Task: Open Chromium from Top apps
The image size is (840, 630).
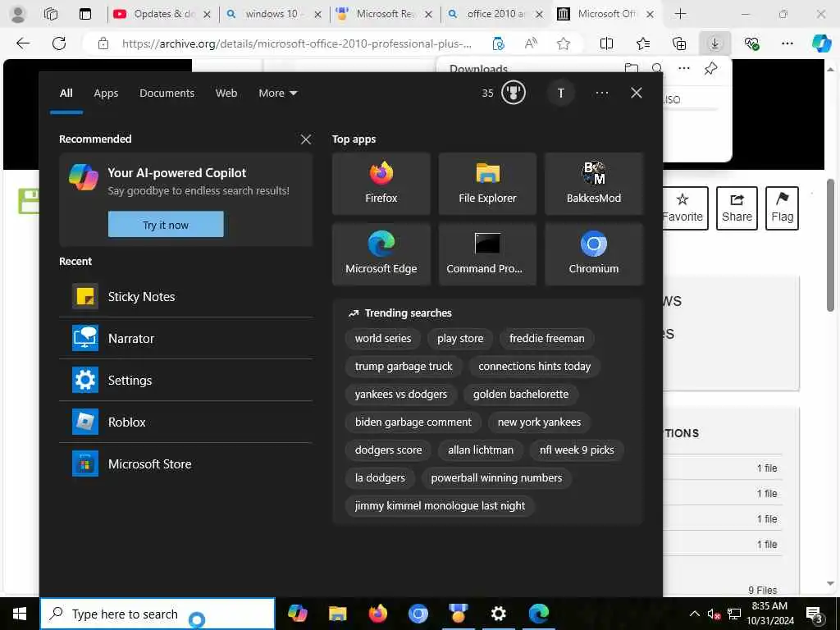Action: [594, 254]
